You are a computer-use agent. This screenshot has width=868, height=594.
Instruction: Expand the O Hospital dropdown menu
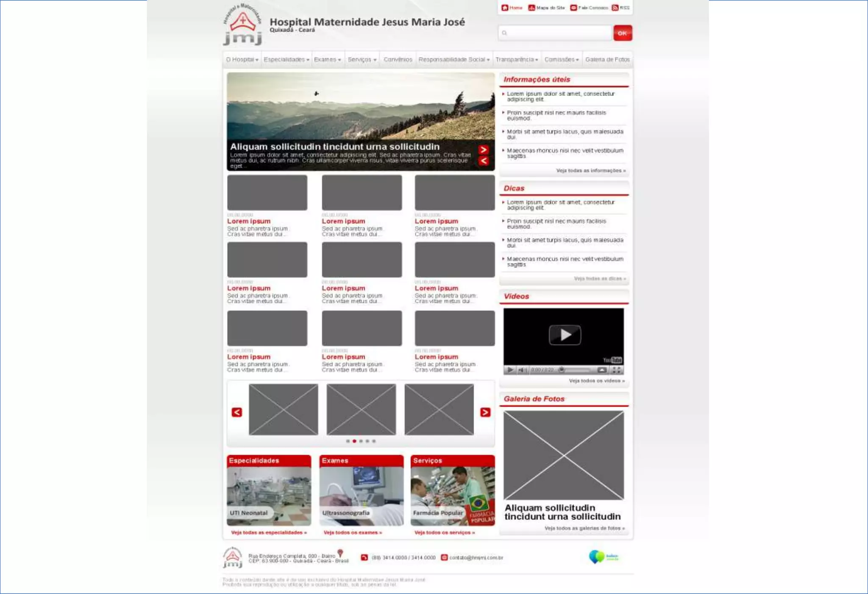(x=242, y=60)
